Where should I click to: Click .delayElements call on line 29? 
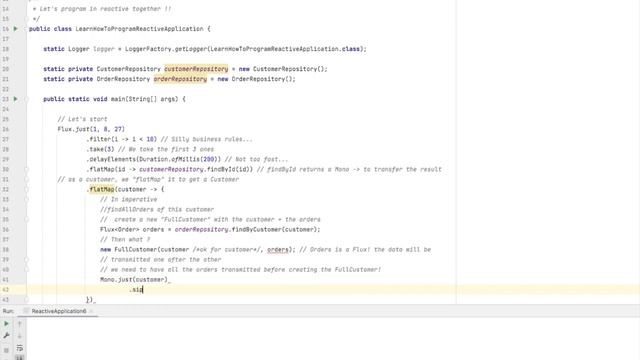tap(153, 159)
